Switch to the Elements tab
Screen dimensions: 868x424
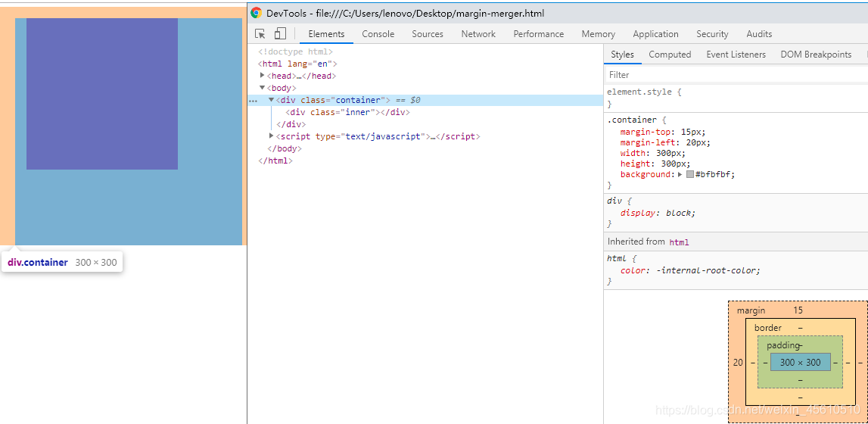327,34
